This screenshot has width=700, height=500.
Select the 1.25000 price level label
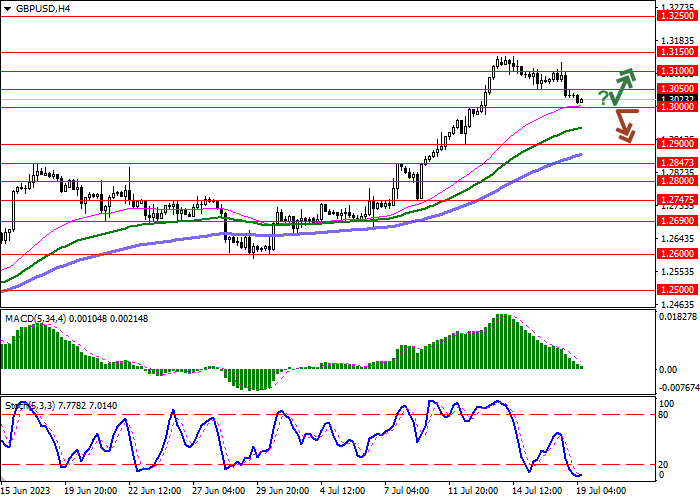coord(677,290)
